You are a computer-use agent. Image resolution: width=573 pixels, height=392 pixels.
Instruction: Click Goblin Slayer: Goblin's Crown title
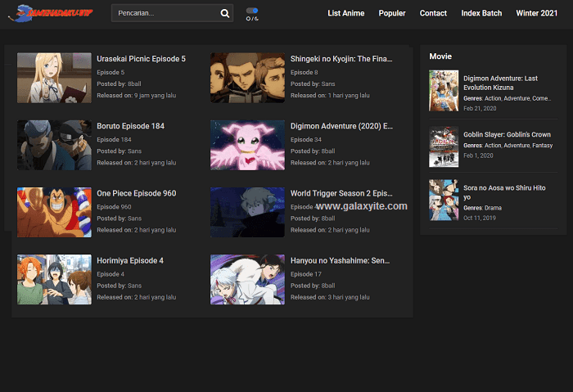[507, 134]
